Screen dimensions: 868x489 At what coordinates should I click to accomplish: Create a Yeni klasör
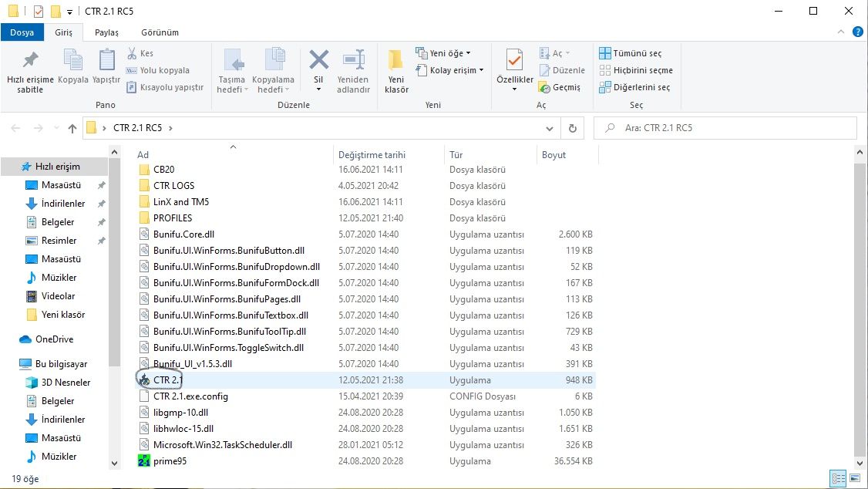tap(396, 71)
